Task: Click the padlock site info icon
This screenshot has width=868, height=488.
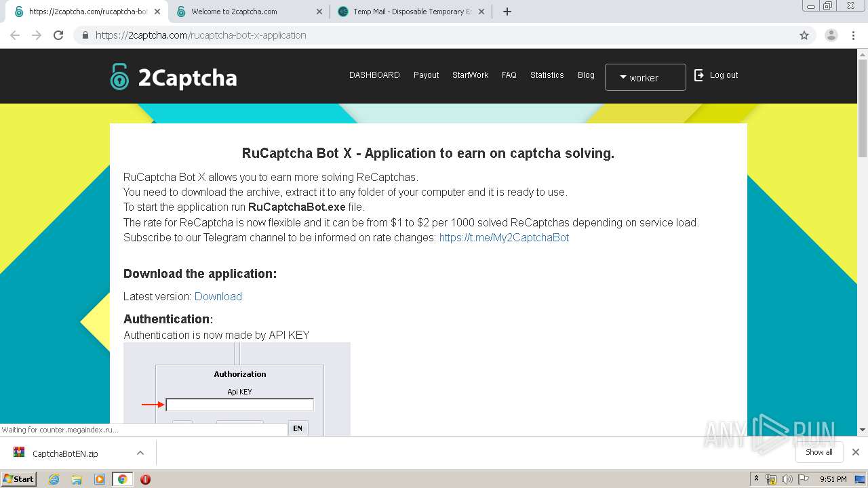Action: pyautogui.click(x=85, y=35)
